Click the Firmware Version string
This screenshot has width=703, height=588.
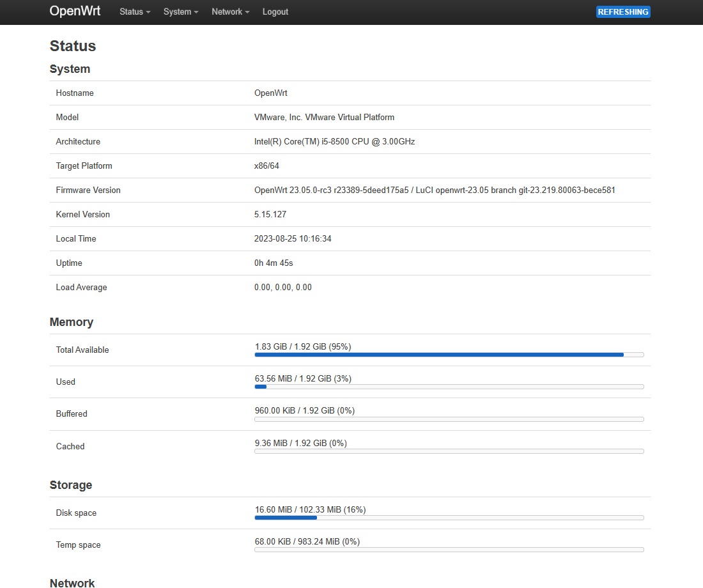[435, 190]
